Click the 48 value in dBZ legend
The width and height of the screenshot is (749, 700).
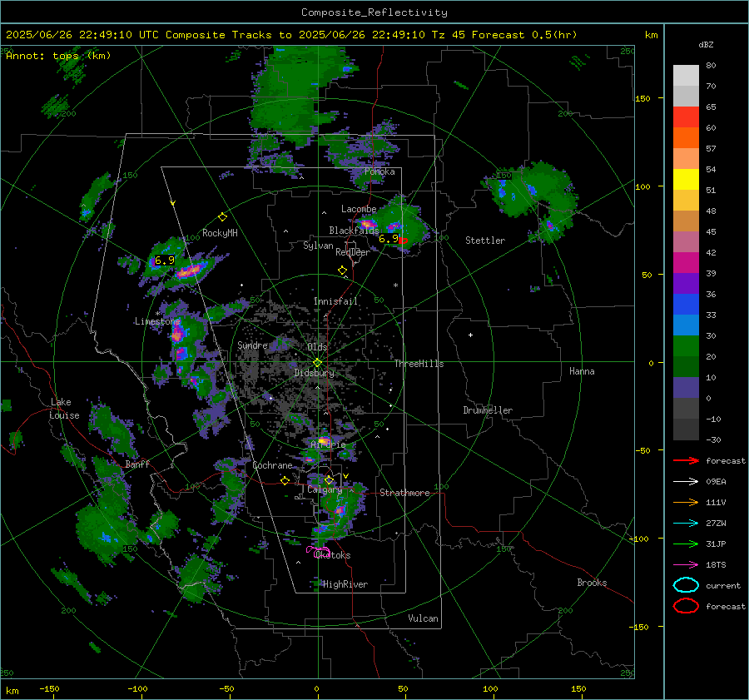(x=711, y=211)
